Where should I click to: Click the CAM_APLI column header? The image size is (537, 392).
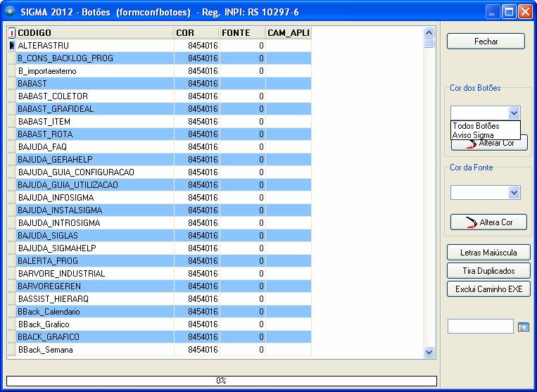pos(289,33)
